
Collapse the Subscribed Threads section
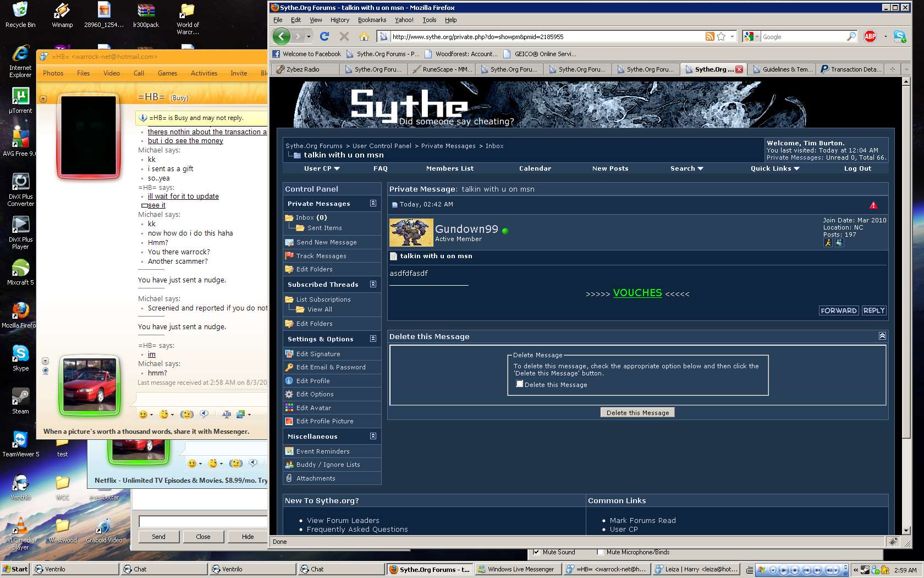(373, 284)
